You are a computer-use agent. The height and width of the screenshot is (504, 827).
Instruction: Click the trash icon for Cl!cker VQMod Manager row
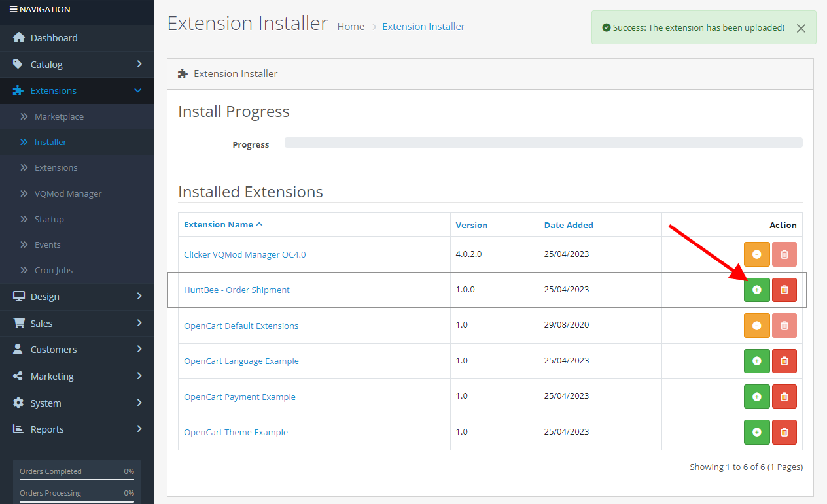click(x=784, y=254)
